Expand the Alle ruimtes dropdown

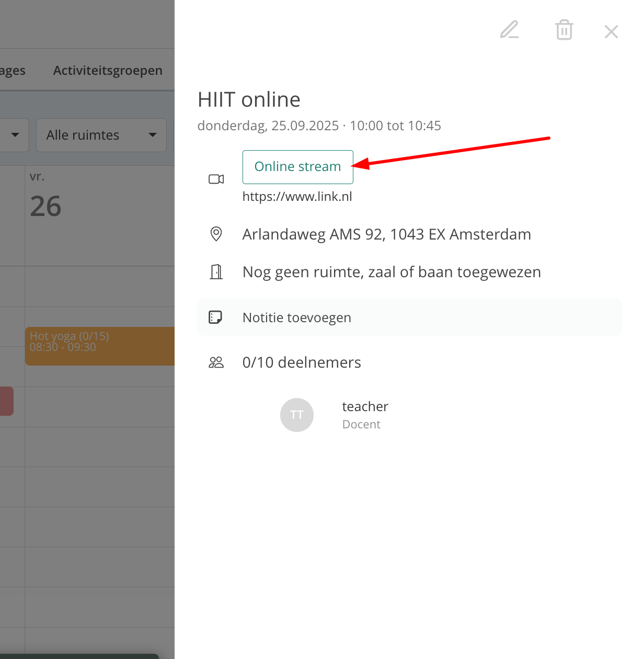click(101, 135)
